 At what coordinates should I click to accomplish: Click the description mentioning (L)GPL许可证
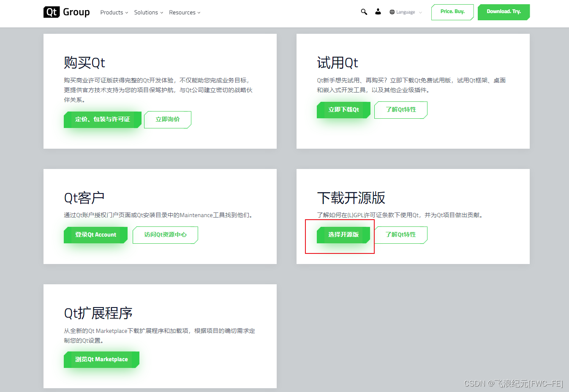pos(400,215)
